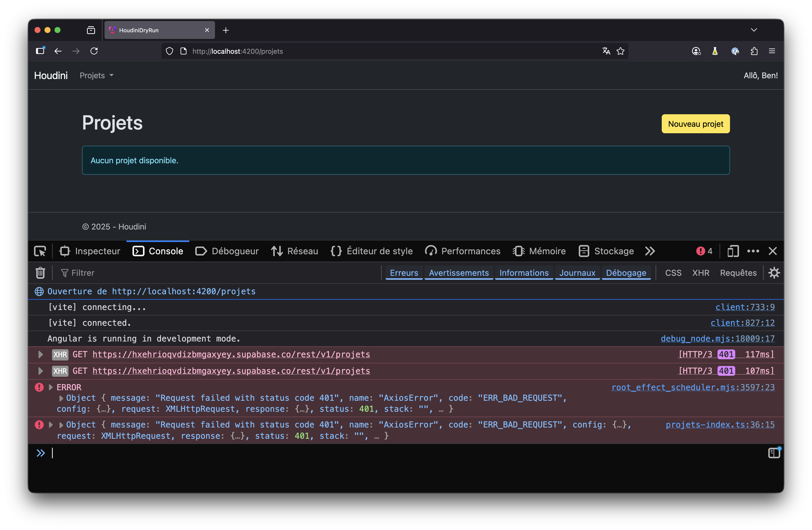
Task: Toggle the Avertissements filter
Action: (458, 273)
